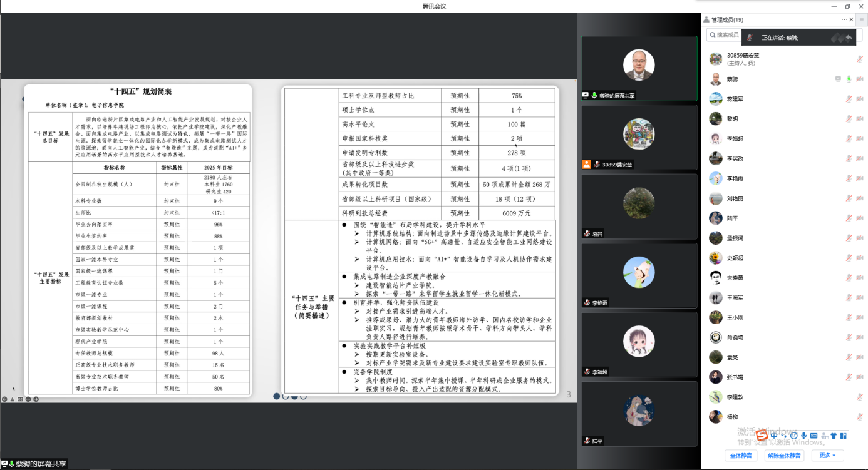Open the three-dot options in member panel header
Viewport: 868px width, 470px height.
click(x=844, y=19)
